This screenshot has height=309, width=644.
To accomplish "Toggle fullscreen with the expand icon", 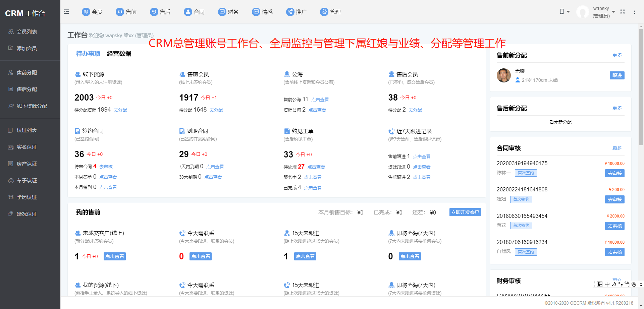I will pyautogui.click(x=623, y=12).
